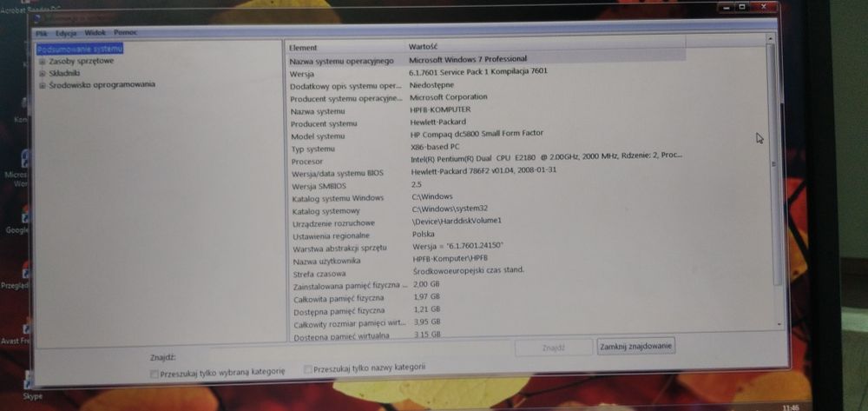
Task: Click the X86-based PC value
Action: (x=435, y=148)
